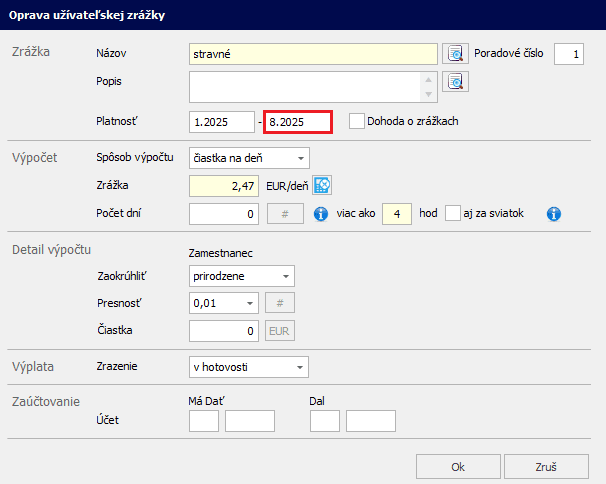Click the Názov field containing stravné
This screenshot has height=484, width=606.
click(313, 54)
